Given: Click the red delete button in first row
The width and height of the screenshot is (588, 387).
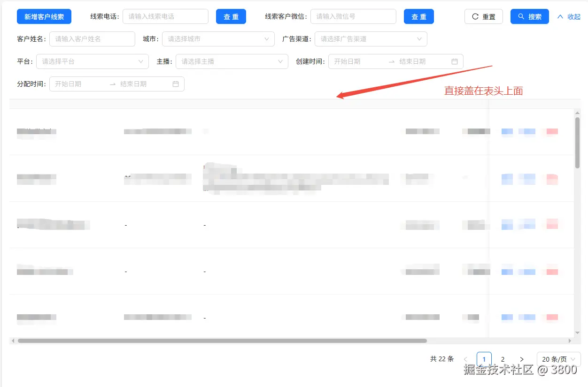Looking at the screenshot, I should pyautogui.click(x=552, y=132).
